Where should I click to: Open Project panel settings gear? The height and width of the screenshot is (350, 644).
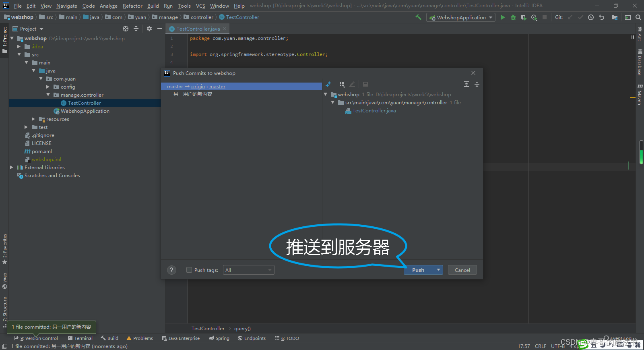(149, 29)
